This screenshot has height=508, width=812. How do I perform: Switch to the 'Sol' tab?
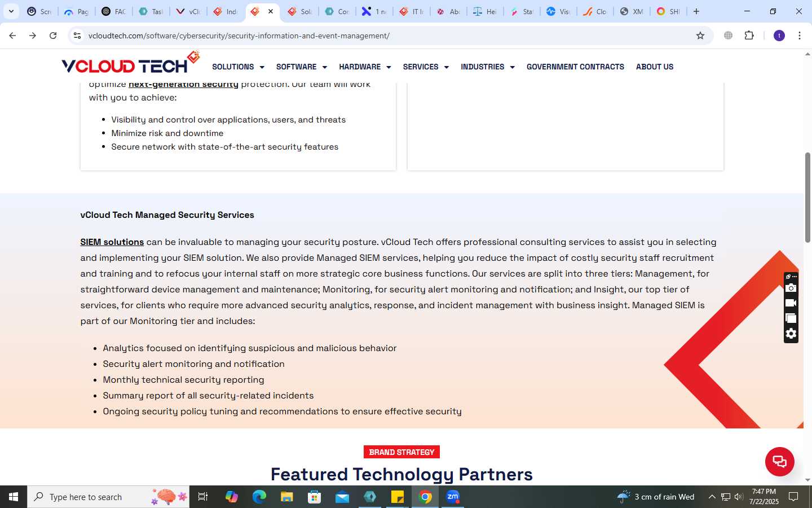300,11
